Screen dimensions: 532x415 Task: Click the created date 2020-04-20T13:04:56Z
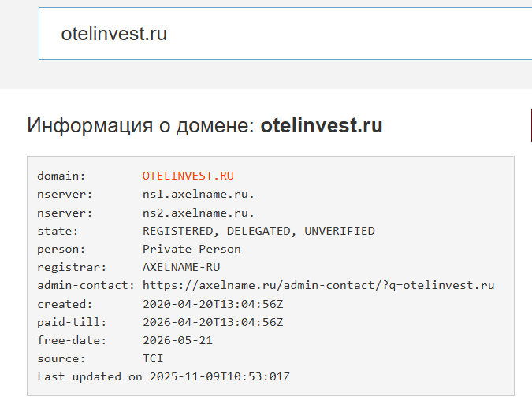click(213, 304)
